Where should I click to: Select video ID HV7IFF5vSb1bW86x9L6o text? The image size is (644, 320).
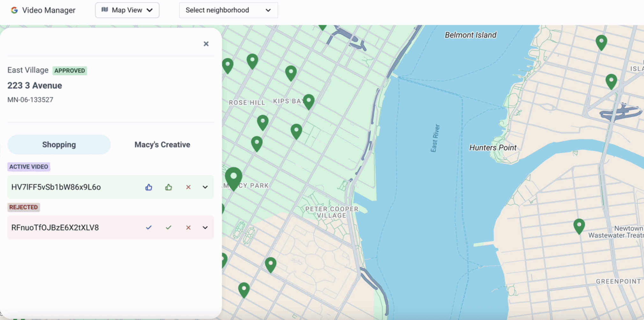tap(56, 187)
